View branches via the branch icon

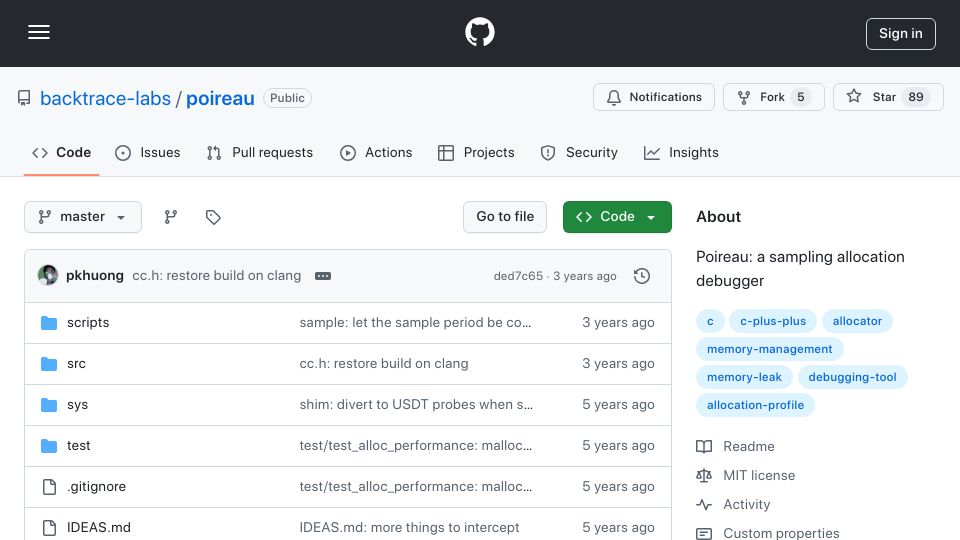tap(171, 217)
